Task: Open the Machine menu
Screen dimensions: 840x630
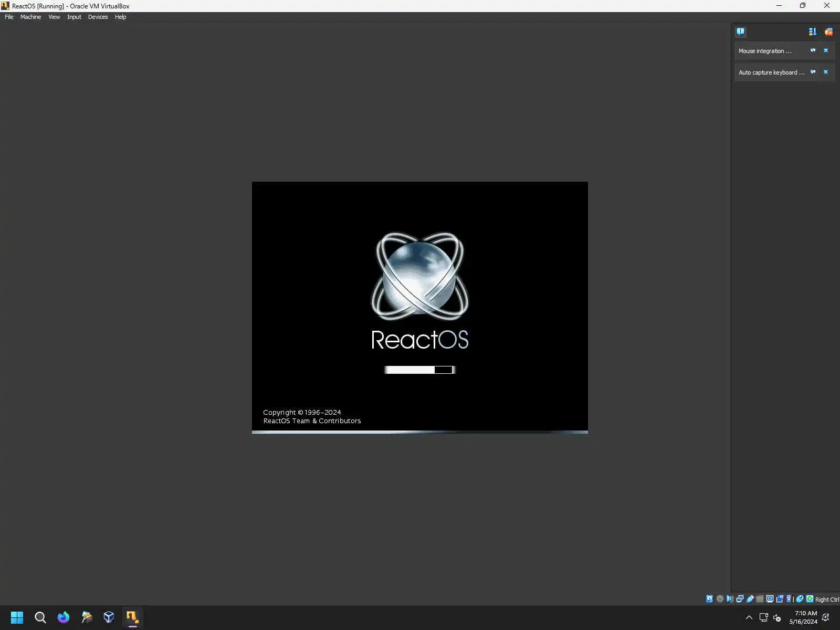Action: tap(30, 17)
